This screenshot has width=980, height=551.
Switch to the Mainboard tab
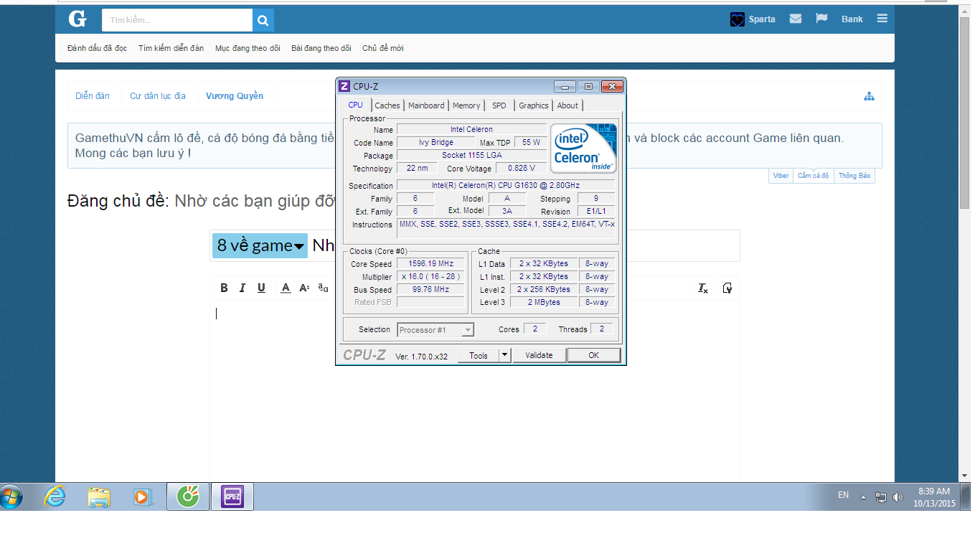[426, 105]
